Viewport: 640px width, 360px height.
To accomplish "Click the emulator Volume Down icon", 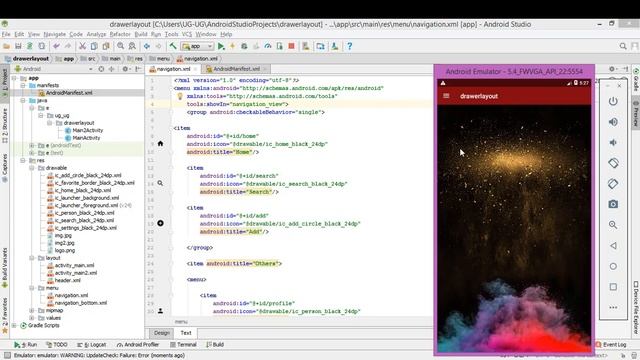I will [x=613, y=142].
